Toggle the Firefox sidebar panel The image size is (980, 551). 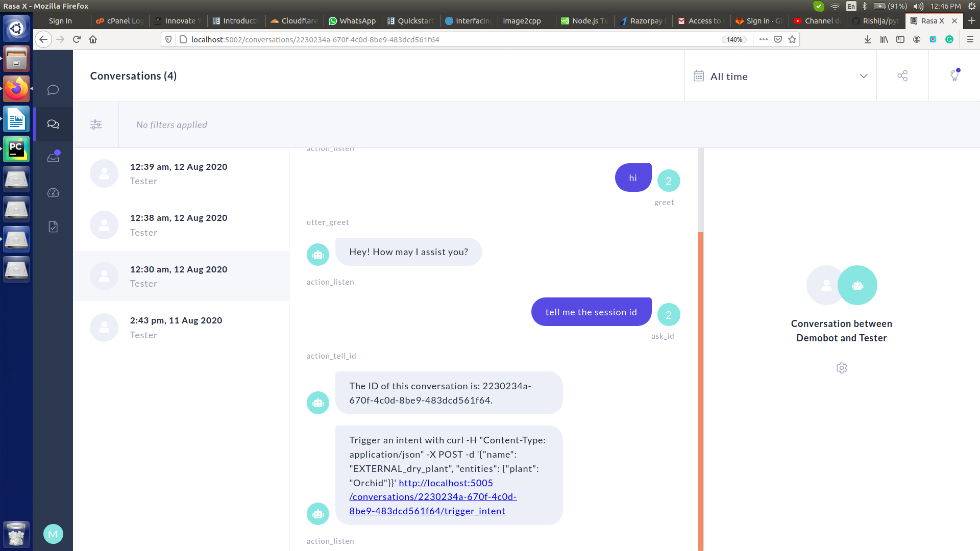click(x=900, y=39)
